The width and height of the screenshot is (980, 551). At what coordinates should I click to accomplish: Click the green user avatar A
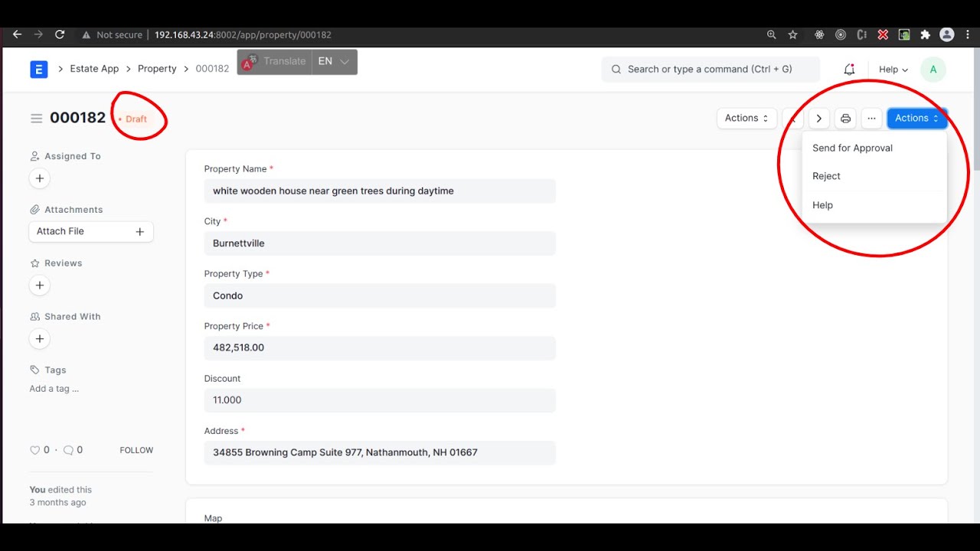pyautogui.click(x=933, y=69)
